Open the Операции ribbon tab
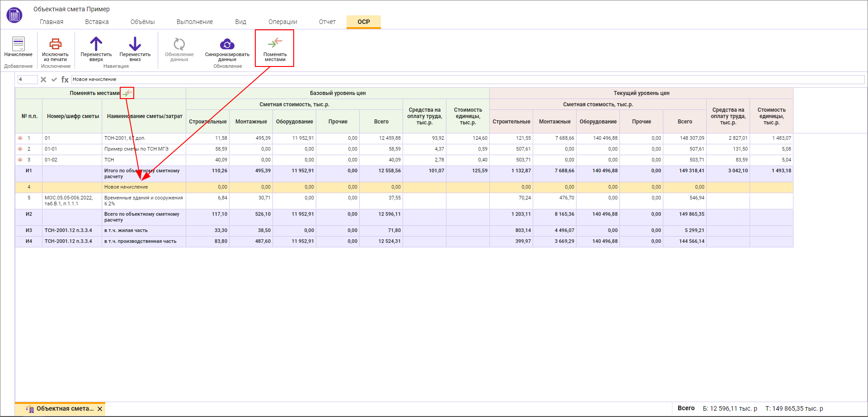The width and height of the screenshot is (868, 417). pos(283,22)
